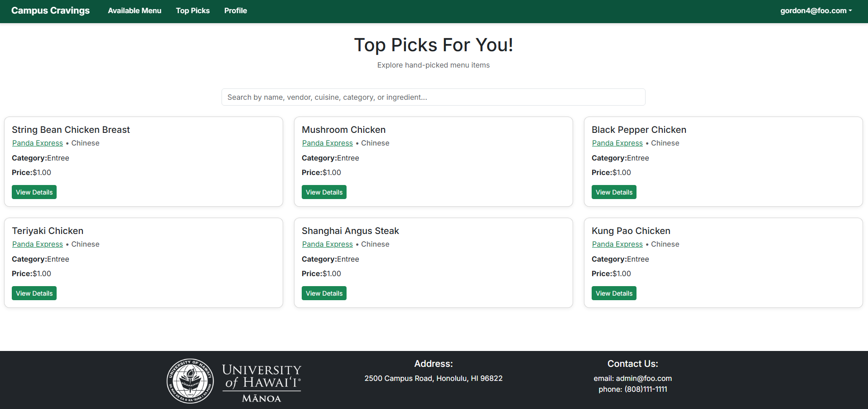Viewport: 868px width, 409px height.
Task: Click the University of Hawaii seal logo
Action: pos(190,381)
